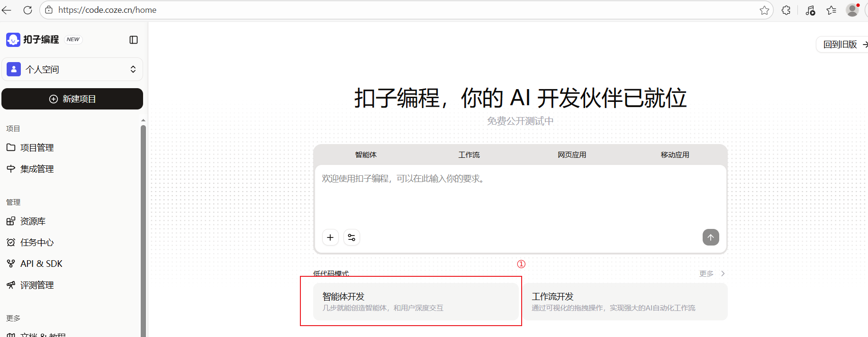Click the 个人空间 purple avatar icon
This screenshot has width=868, height=337.
click(x=14, y=69)
